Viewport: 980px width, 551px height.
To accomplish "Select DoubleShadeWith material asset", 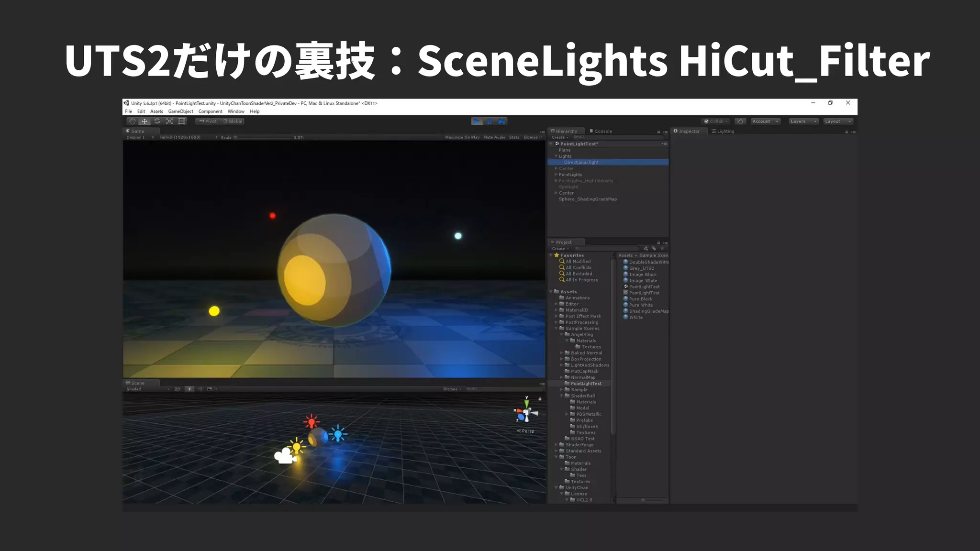I will 646,262.
